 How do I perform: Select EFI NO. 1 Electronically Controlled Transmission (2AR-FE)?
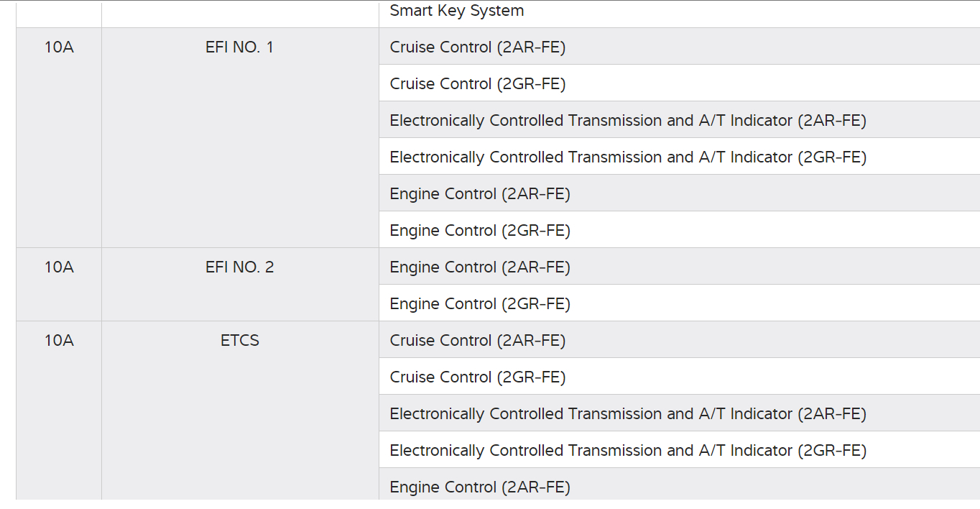(628, 121)
